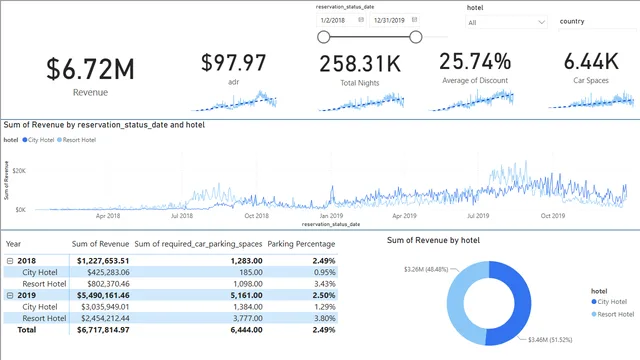This screenshot has height=360, width=640.
Task: Click the parking percentage 0.95%
Action: (x=324, y=272)
